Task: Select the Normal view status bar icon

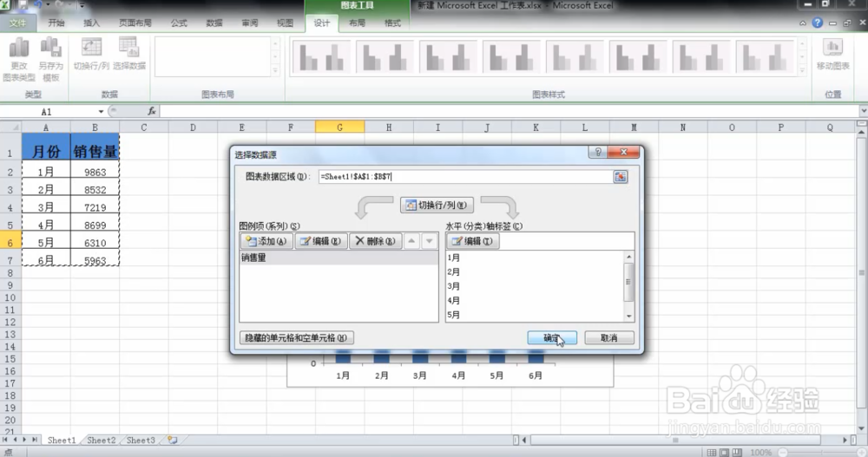Action: (x=712, y=453)
